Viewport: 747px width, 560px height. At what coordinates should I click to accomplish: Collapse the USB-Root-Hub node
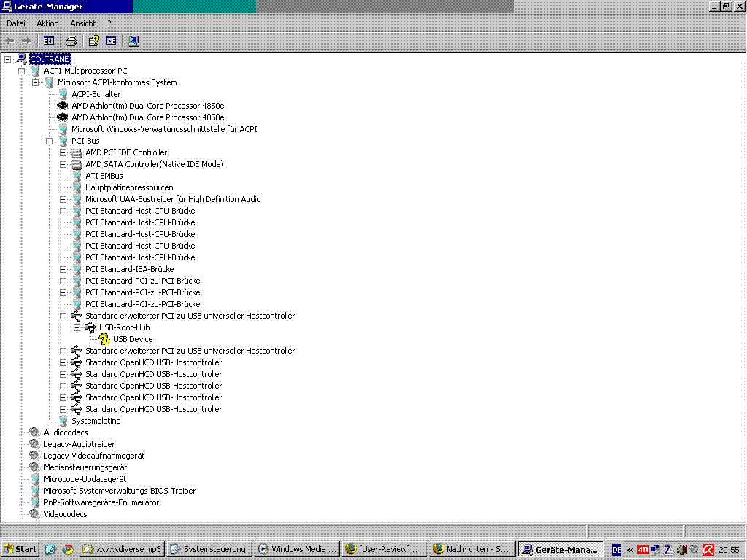[x=77, y=327]
